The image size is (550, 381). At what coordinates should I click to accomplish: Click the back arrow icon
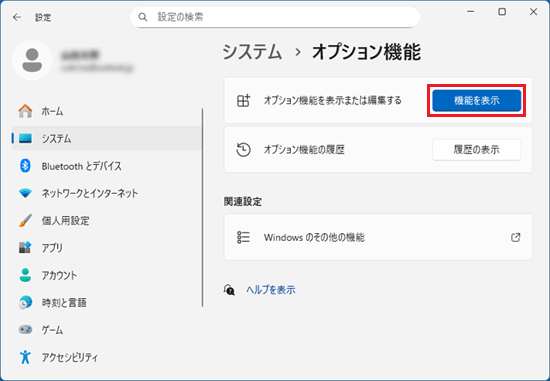pyautogui.click(x=17, y=17)
